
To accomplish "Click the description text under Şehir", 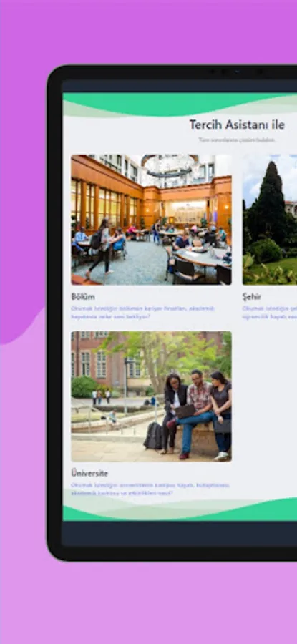I will coord(270,313).
